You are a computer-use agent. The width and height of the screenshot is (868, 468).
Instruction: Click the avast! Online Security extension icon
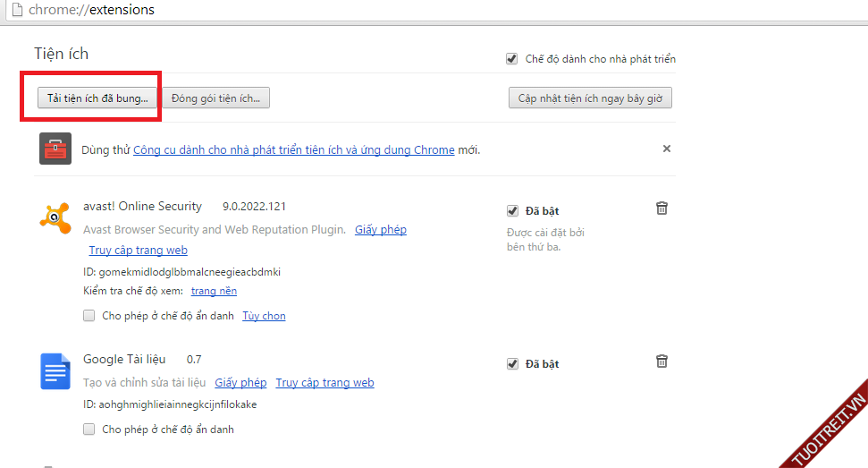[55, 217]
